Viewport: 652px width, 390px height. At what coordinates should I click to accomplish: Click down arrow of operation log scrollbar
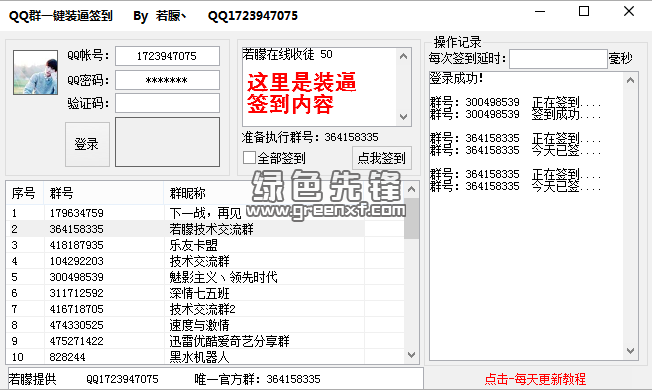pos(630,351)
